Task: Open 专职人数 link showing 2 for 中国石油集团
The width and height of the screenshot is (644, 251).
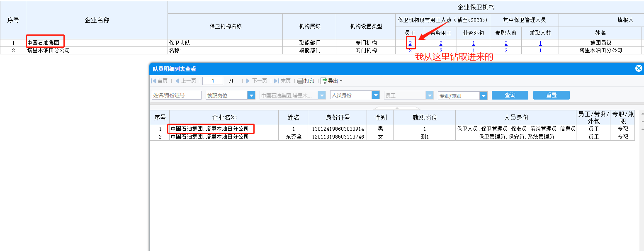Action: 506,43
